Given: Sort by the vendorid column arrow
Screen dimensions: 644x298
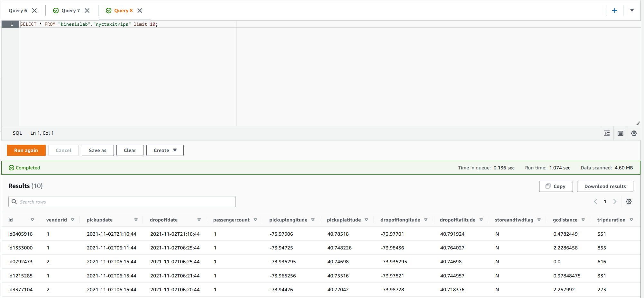Looking at the screenshot, I should [x=73, y=220].
